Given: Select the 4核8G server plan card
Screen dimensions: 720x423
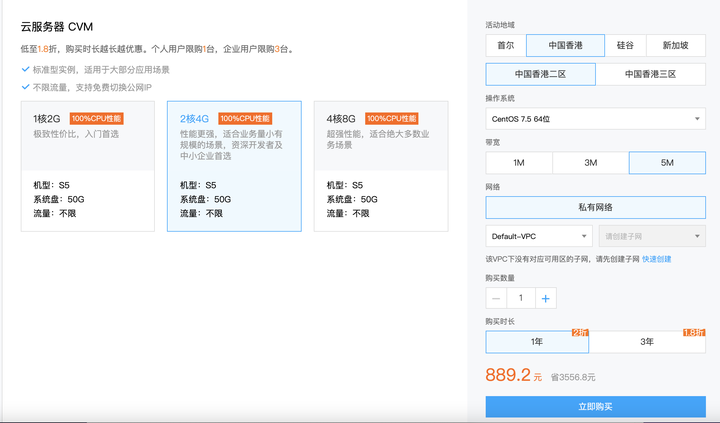Looking at the screenshot, I should (x=381, y=166).
